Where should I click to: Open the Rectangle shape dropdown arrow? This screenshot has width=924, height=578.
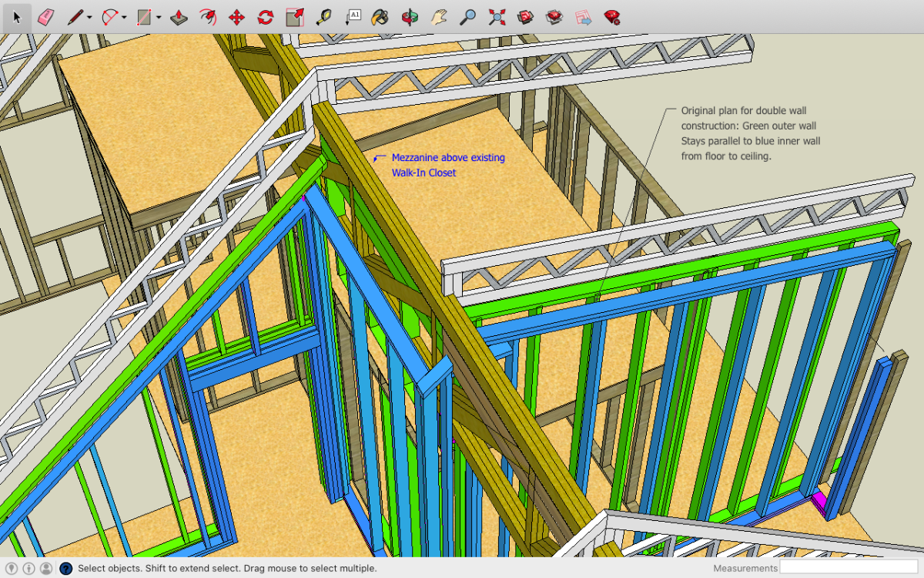[x=159, y=18]
